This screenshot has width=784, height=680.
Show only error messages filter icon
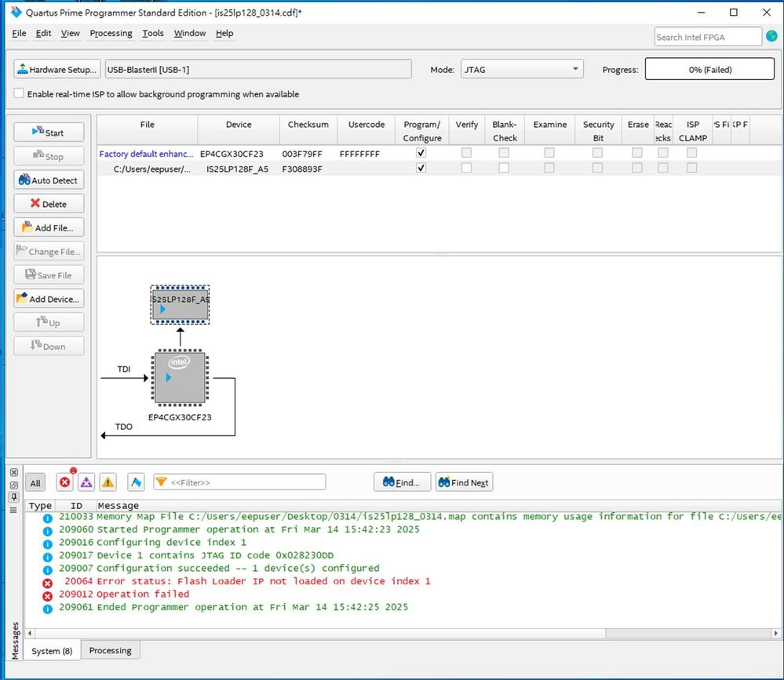tap(65, 482)
